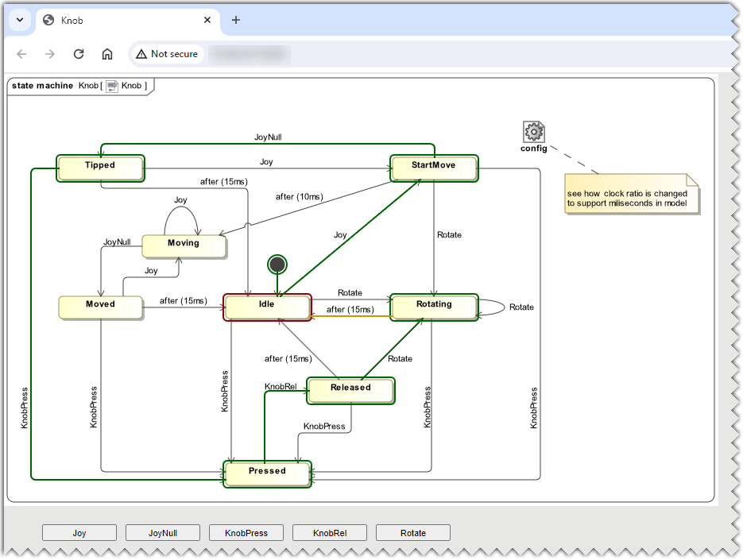Click the browser forward arrow
Screen dimensions: 743x560
(x=50, y=54)
